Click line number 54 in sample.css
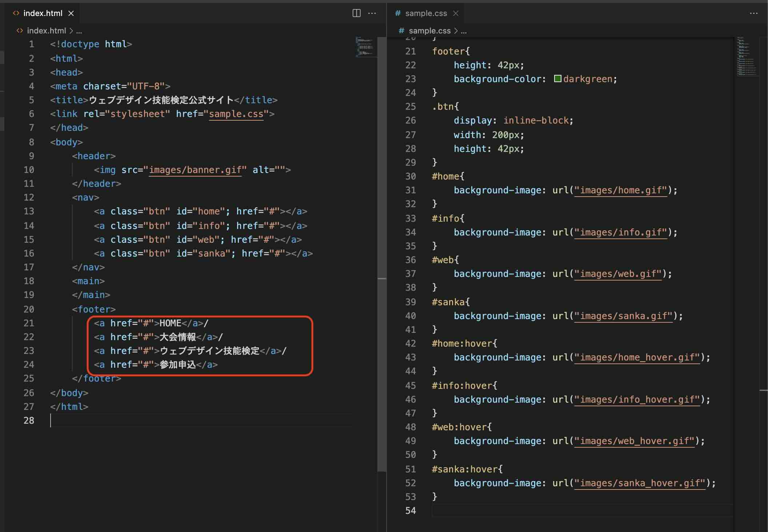Viewport: 768px width, 532px height. (x=411, y=511)
